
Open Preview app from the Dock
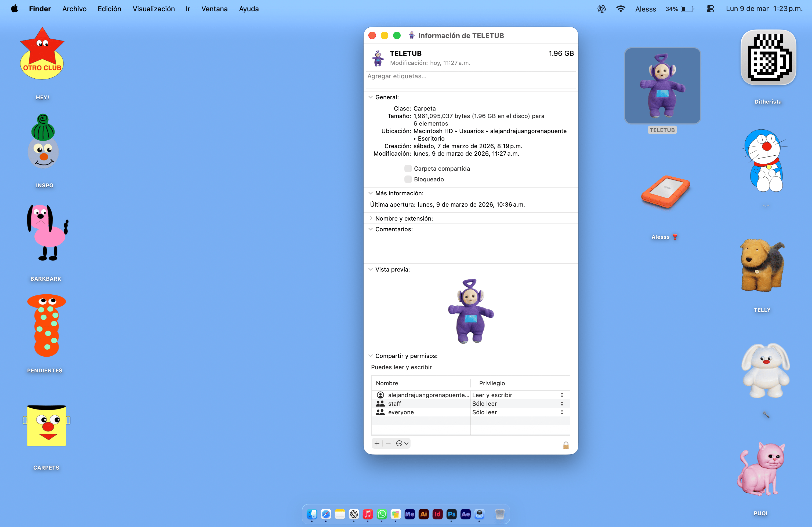pyautogui.click(x=480, y=514)
